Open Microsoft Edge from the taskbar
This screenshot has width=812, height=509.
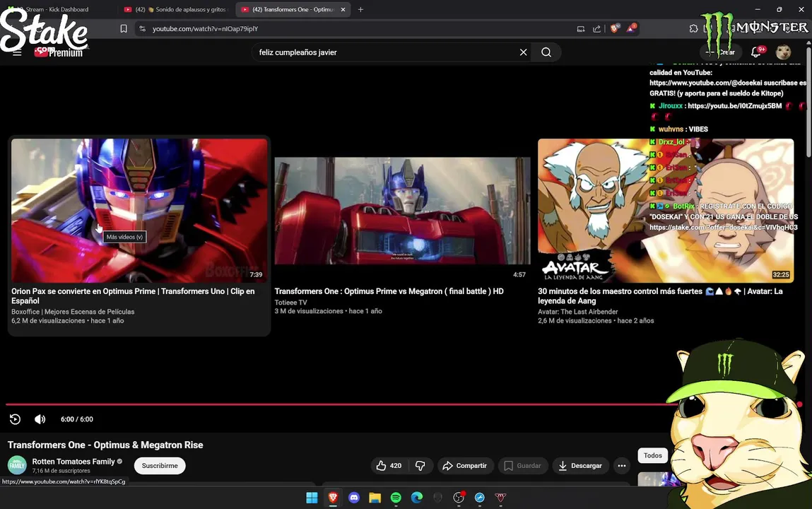coord(417,498)
